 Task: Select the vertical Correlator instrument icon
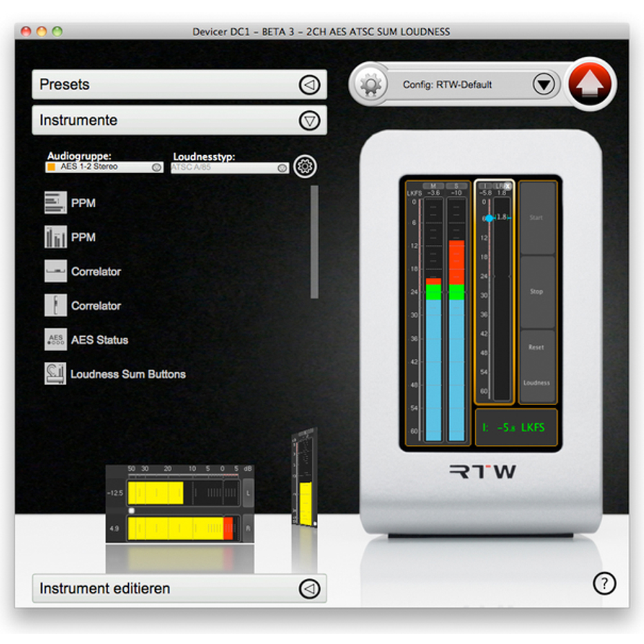point(55,305)
